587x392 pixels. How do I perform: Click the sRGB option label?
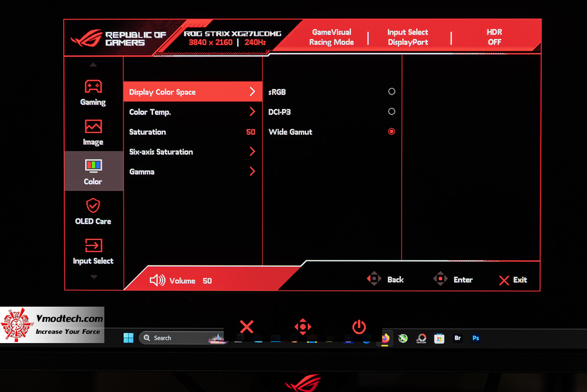(277, 92)
